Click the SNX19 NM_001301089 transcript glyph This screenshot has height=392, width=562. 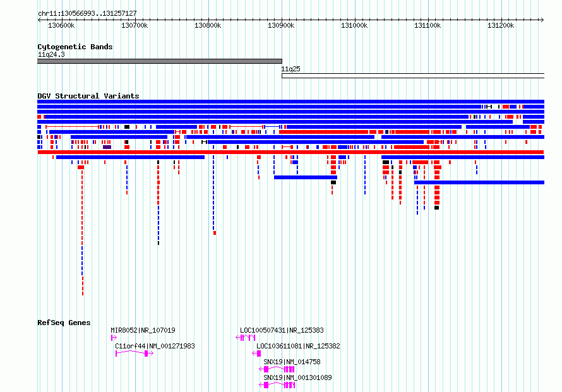pyautogui.click(x=277, y=385)
